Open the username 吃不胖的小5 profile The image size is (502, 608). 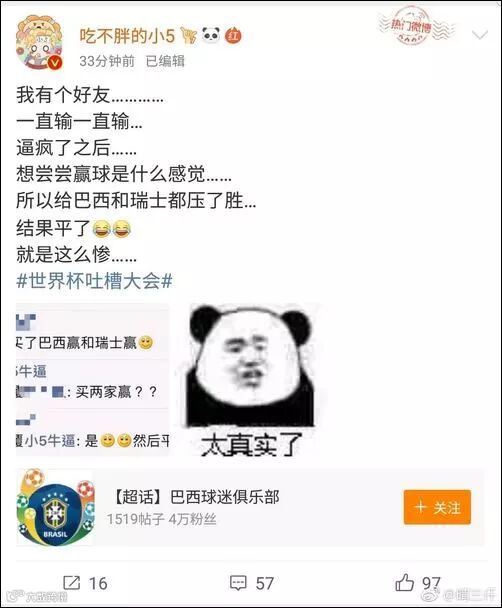tap(127, 36)
